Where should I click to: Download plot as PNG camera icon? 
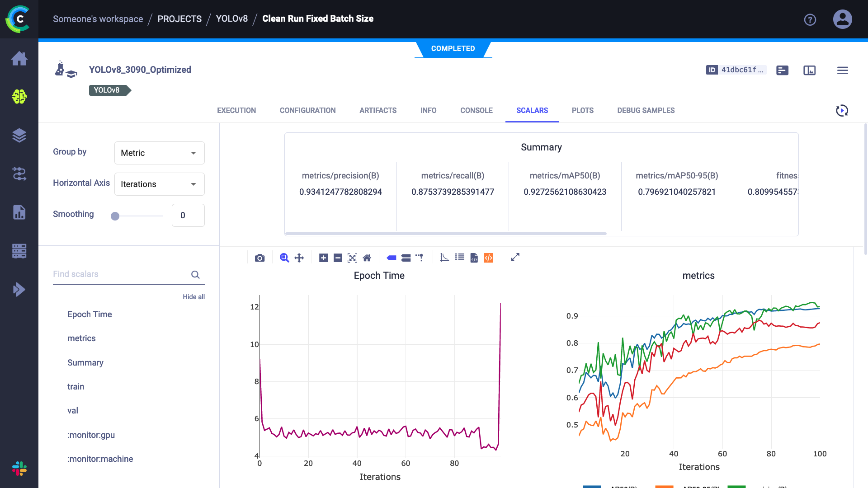pos(259,258)
